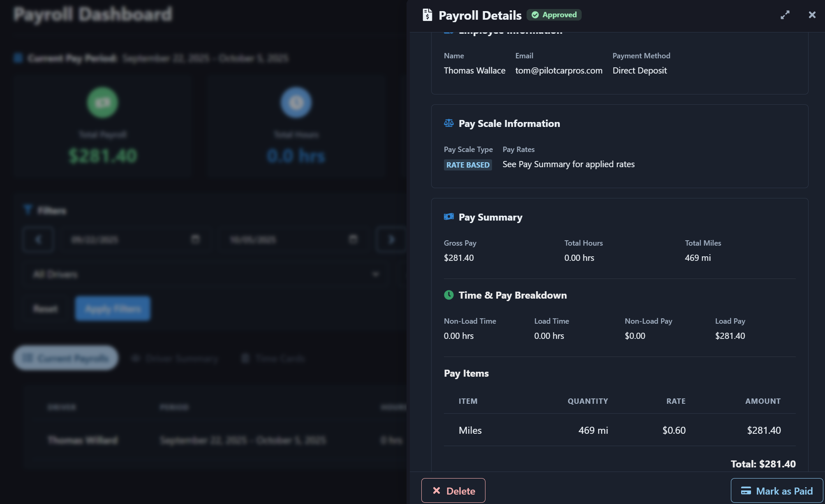The height and width of the screenshot is (504, 825).
Task: Click the Pay Summary money icon
Action: pos(449,216)
